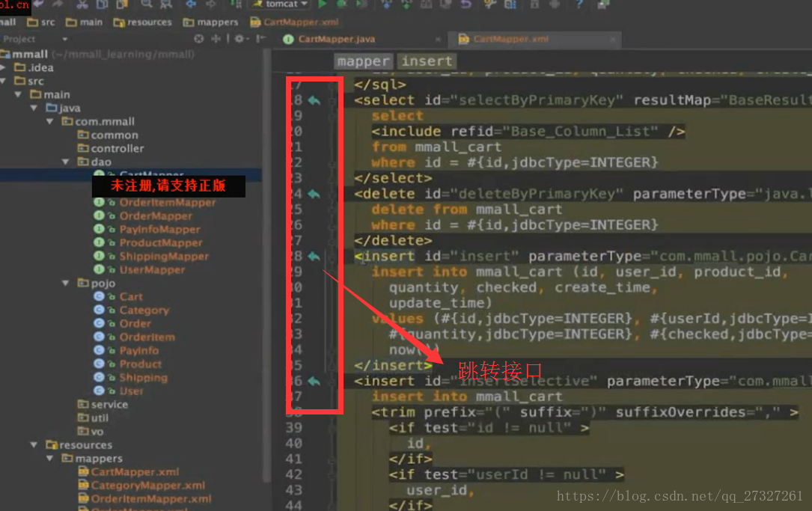Close the CartMapper.xml tab
This screenshot has height=511, width=812.
point(613,40)
